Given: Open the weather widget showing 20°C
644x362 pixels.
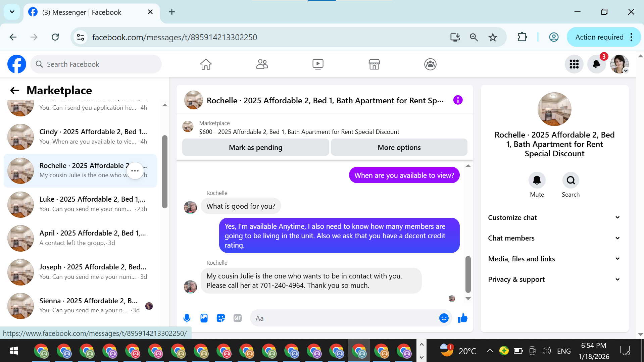Looking at the screenshot, I should pos(458,351).
